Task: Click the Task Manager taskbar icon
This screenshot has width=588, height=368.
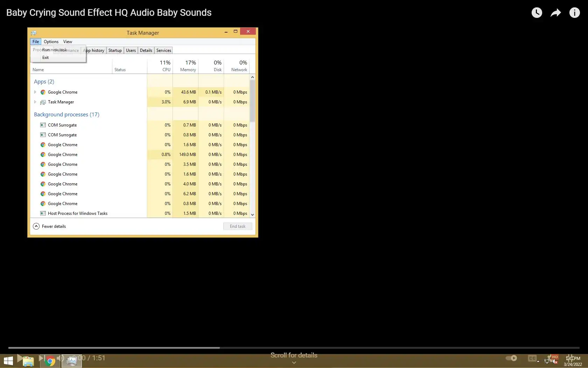Action: click(x=72, y=361)
